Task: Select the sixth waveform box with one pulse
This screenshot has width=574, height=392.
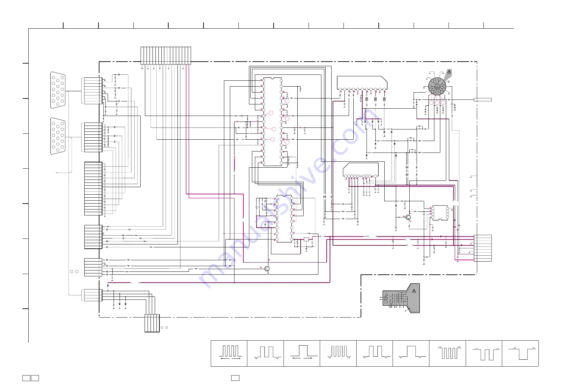Action: click(411, 353)
